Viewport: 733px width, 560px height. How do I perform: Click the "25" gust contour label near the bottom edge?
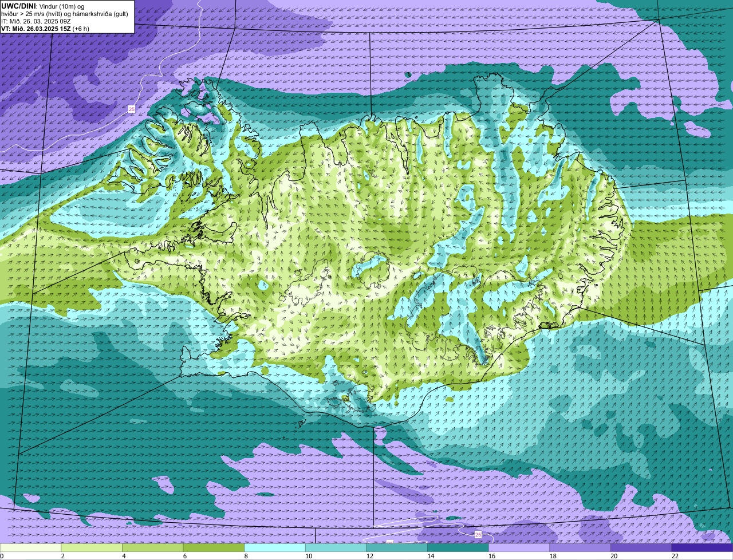pyautogui.click(x=478, y=534)
